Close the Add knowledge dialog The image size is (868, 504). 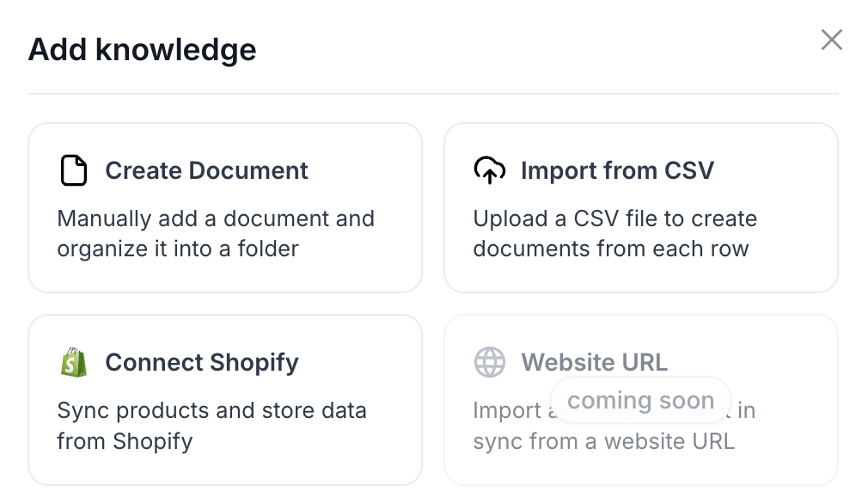pos(831,40)
